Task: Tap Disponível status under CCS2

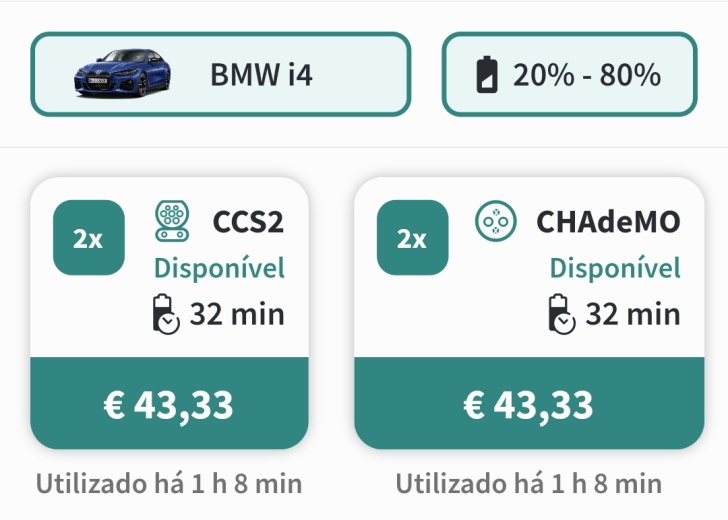Action: [219, 268]
